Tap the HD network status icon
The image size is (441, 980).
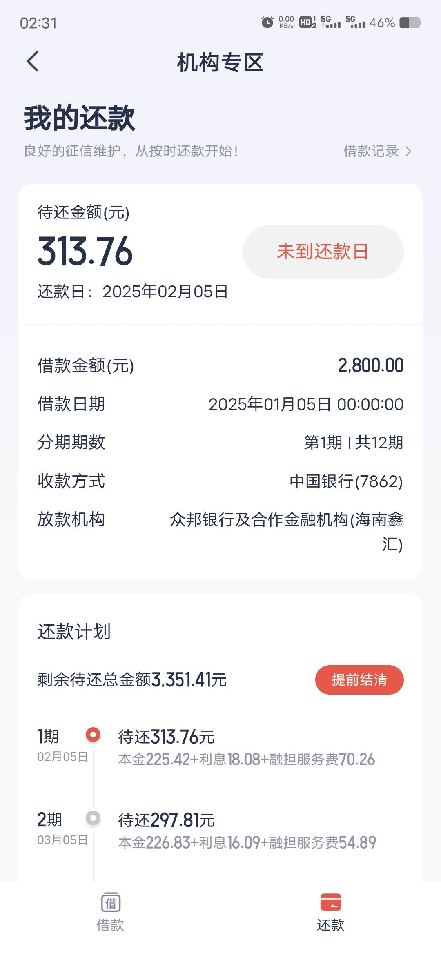tap(308, 22)
